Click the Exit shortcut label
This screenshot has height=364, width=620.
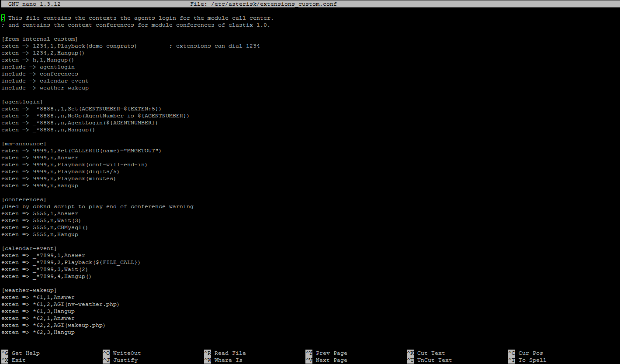tap(18, 360)
